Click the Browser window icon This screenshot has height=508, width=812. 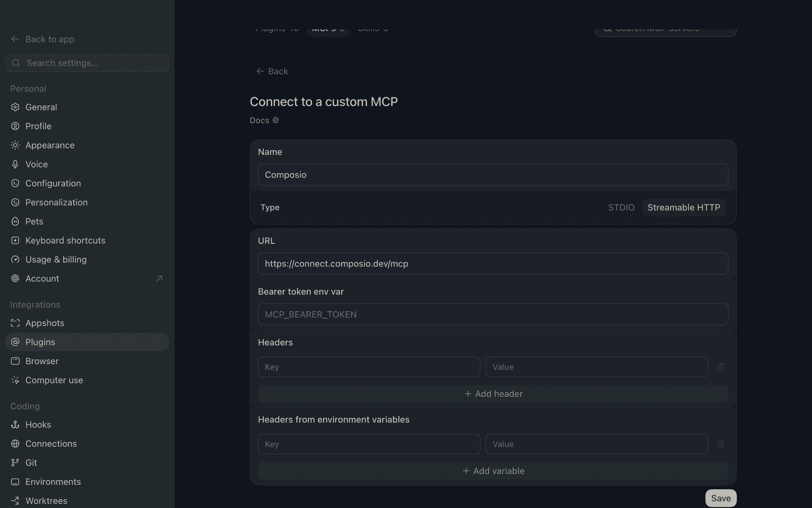click(15, 361)
